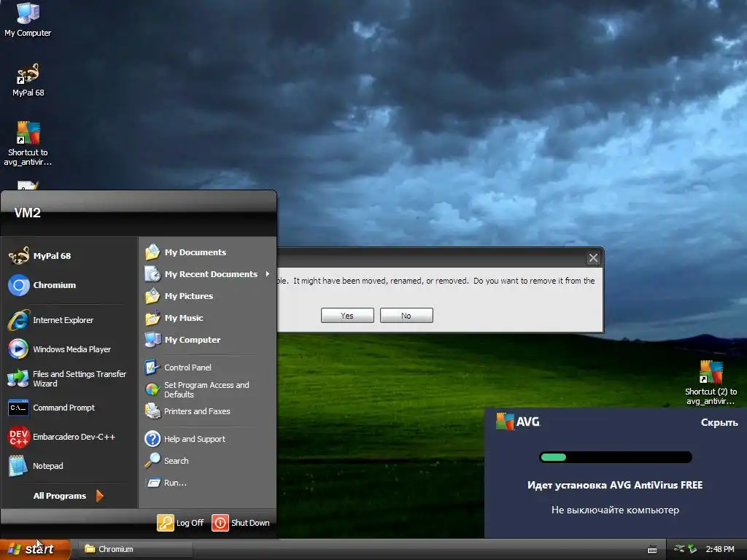The image size is (747, 560).
Task: Select Shortcut (2) to avg_antivir desktop icon
Action: [x=711, y=382]
